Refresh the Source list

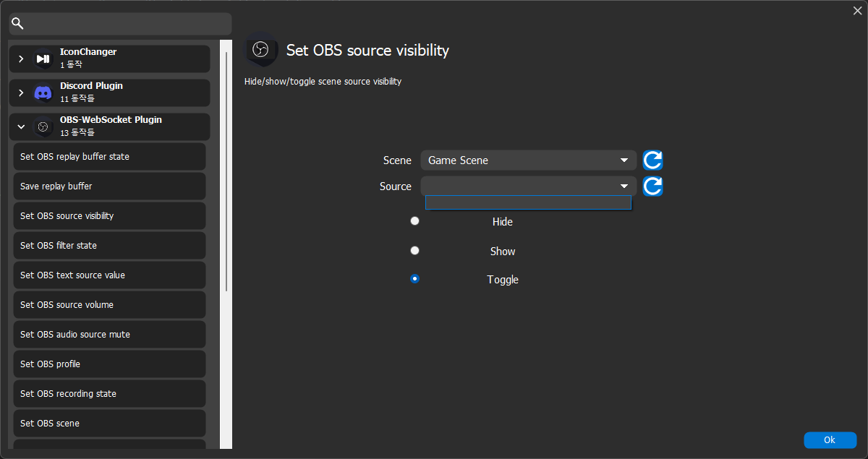click(652, 186)
